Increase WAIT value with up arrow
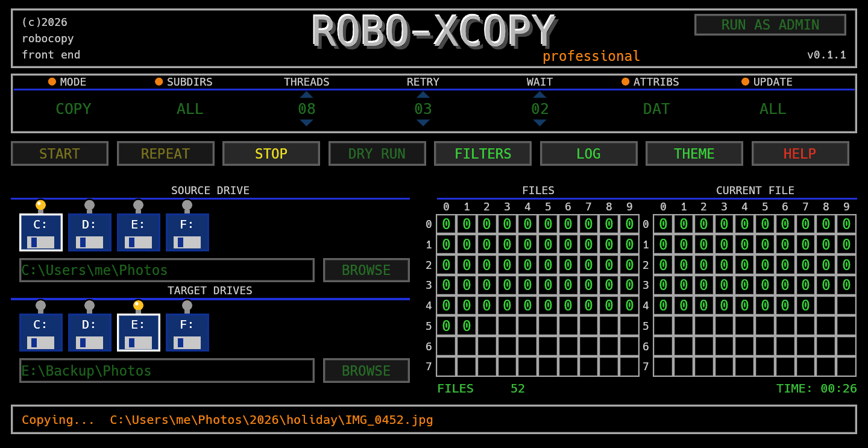 pos(539,95)
